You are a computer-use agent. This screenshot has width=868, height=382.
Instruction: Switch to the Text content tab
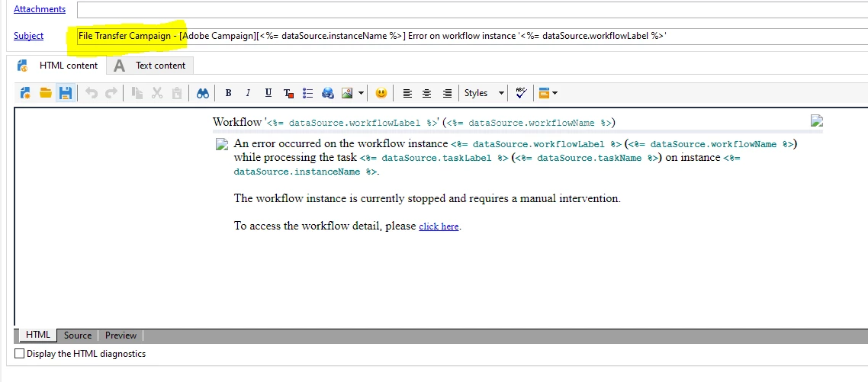pos(149,66)
